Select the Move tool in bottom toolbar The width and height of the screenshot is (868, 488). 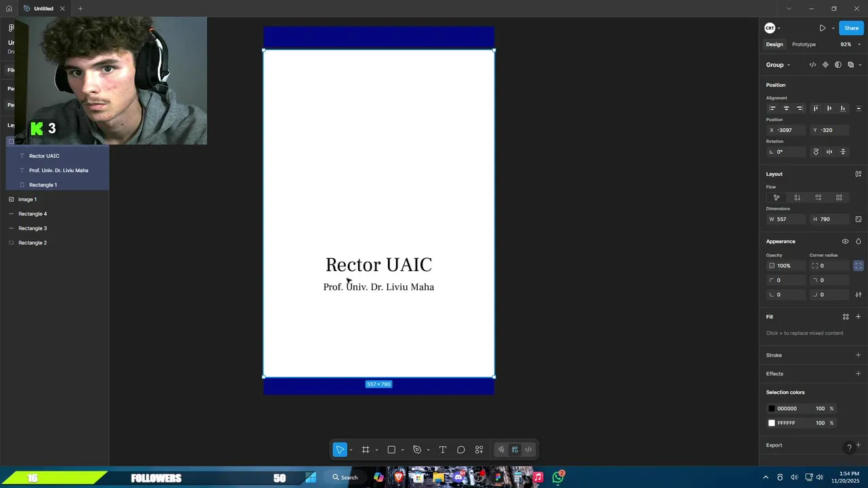click(x=340, y=449)
